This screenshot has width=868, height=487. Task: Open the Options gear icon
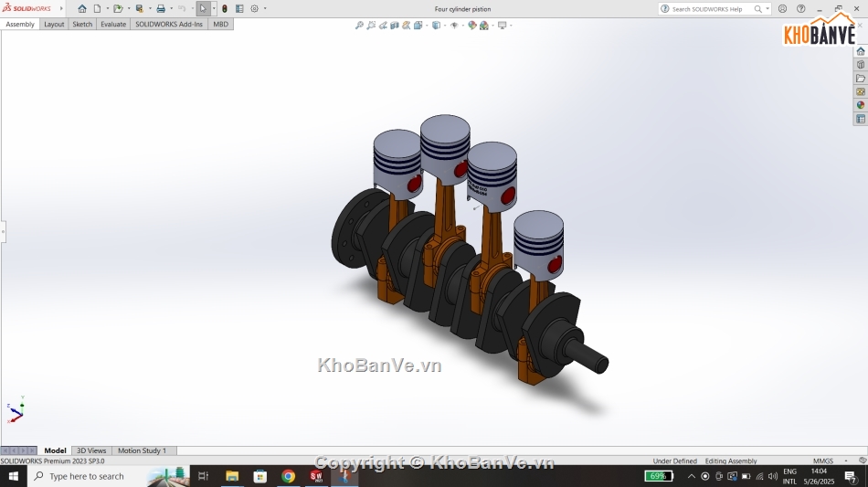click(255, 9)
